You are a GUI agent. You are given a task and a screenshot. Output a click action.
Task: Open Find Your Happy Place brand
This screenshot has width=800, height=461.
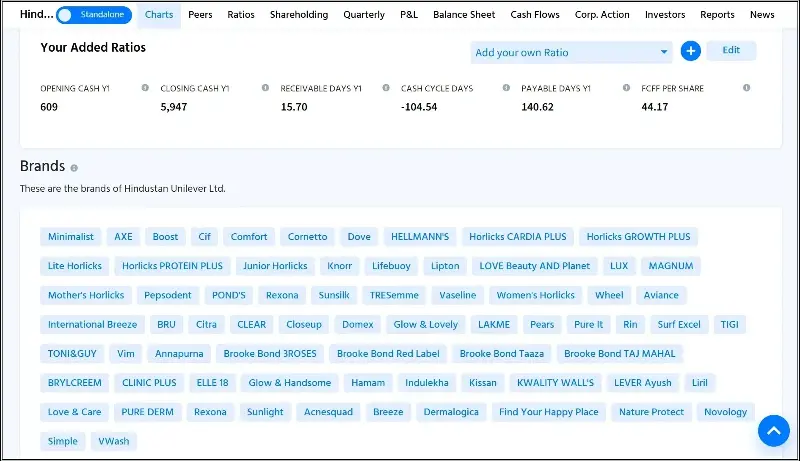[548, 412]
